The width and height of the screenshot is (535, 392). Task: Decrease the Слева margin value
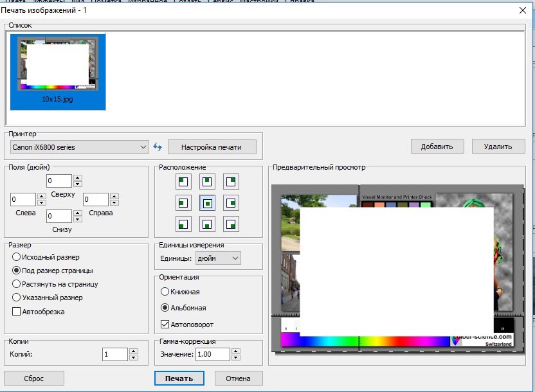click(x=42, y=202)
